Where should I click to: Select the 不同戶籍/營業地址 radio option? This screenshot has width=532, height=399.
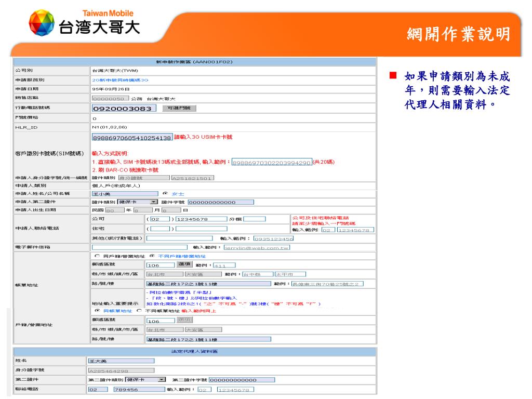point(152,256)
